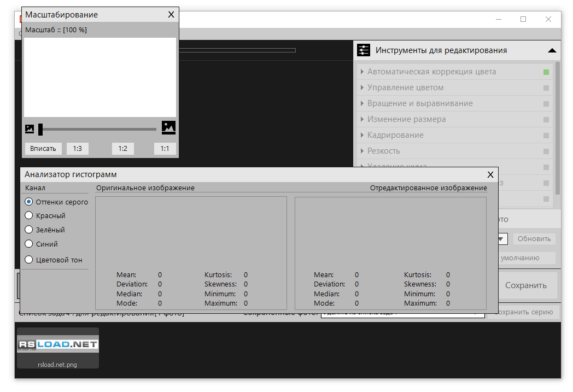The width and height of the screenshot is (573, 392).
Task: Click the zoom slider handle
Action: (x=40, y=130)
